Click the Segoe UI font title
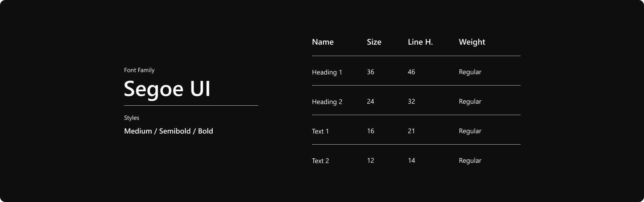 pyautogui.click(x=167, y=89)
